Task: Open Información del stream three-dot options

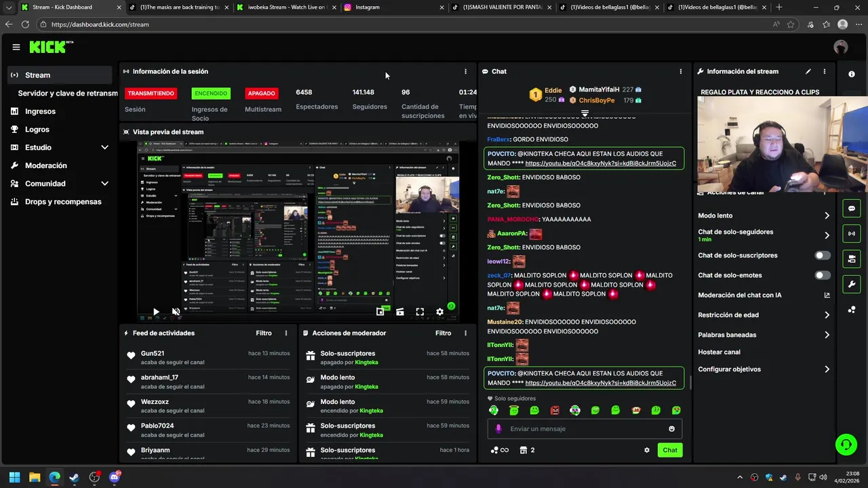Action: 825,71
